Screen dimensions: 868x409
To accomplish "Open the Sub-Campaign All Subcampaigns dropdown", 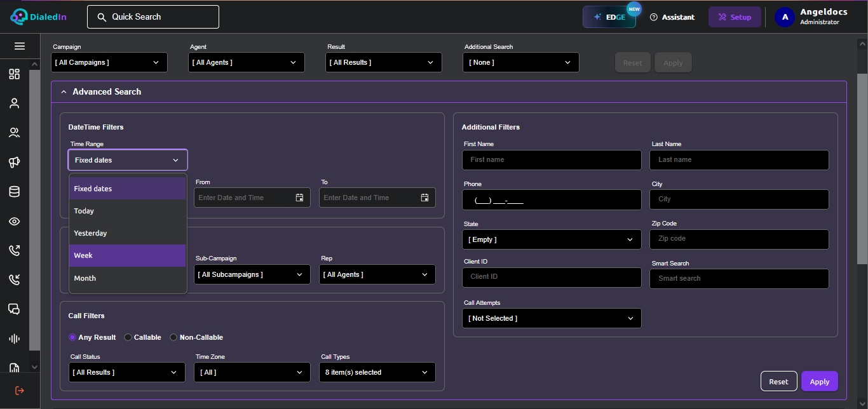I will 252,274.
